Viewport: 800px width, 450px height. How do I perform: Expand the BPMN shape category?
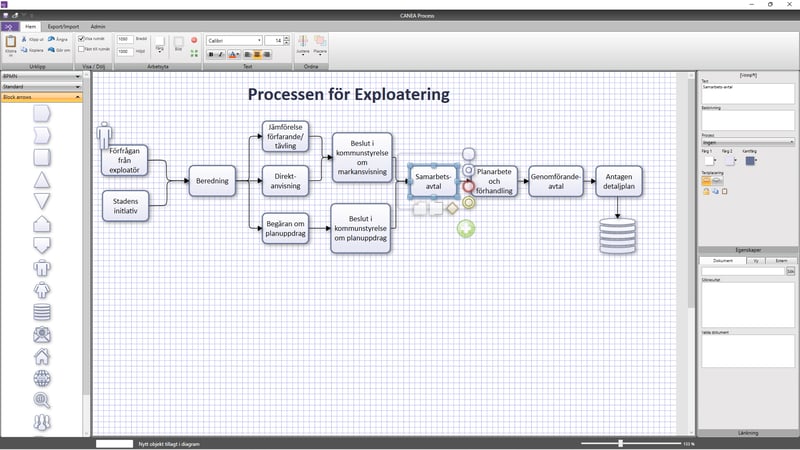(x=41, y=76)
